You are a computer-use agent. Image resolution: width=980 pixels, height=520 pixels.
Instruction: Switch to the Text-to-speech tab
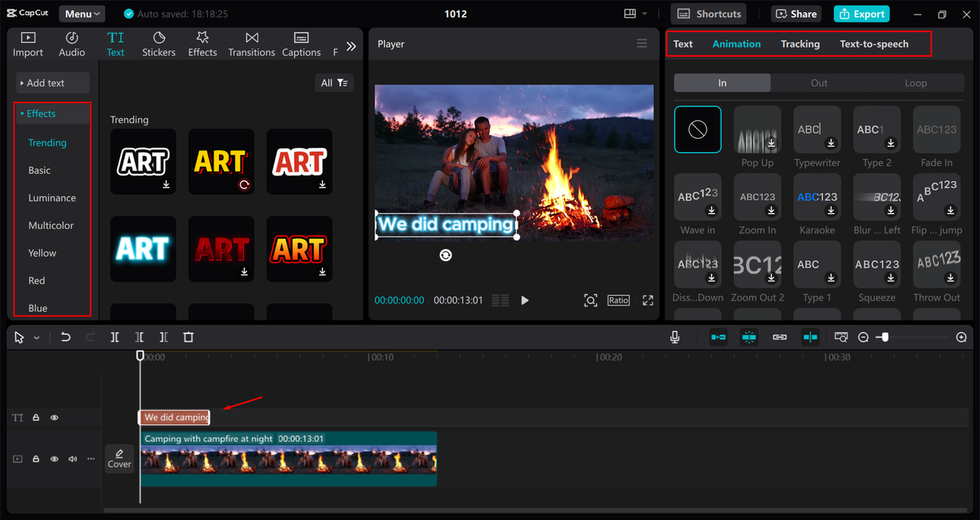pyautogui.click(x=874, y=44)
